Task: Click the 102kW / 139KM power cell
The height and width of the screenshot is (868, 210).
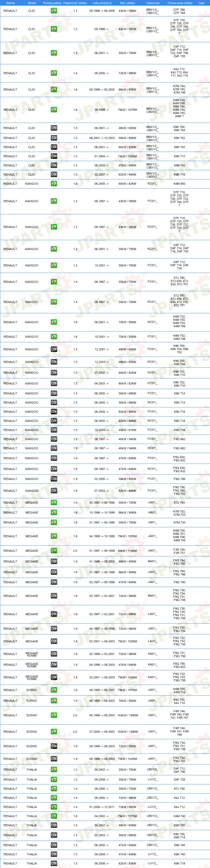Action: pos(127,731)
